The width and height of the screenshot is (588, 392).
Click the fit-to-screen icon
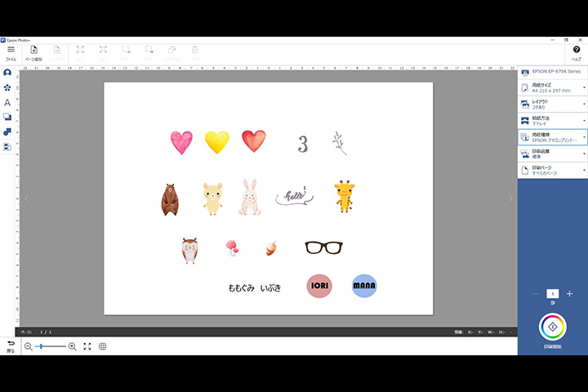(87, 346)
